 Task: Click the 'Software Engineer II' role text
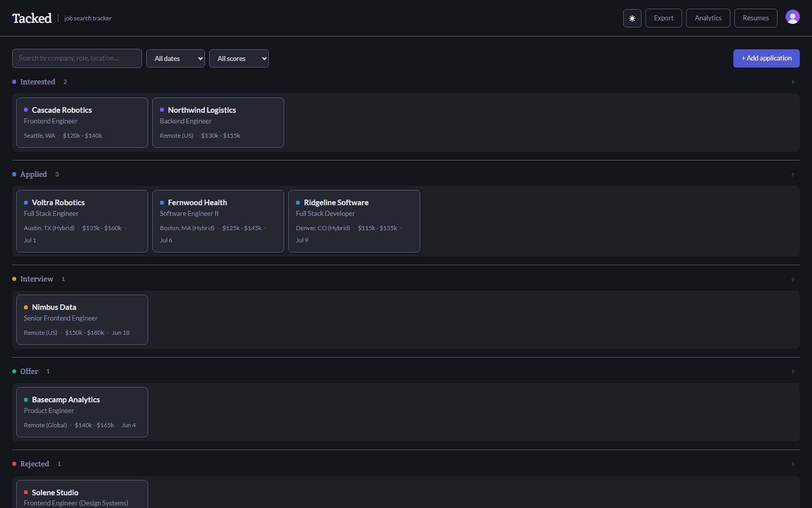(189, 214)
